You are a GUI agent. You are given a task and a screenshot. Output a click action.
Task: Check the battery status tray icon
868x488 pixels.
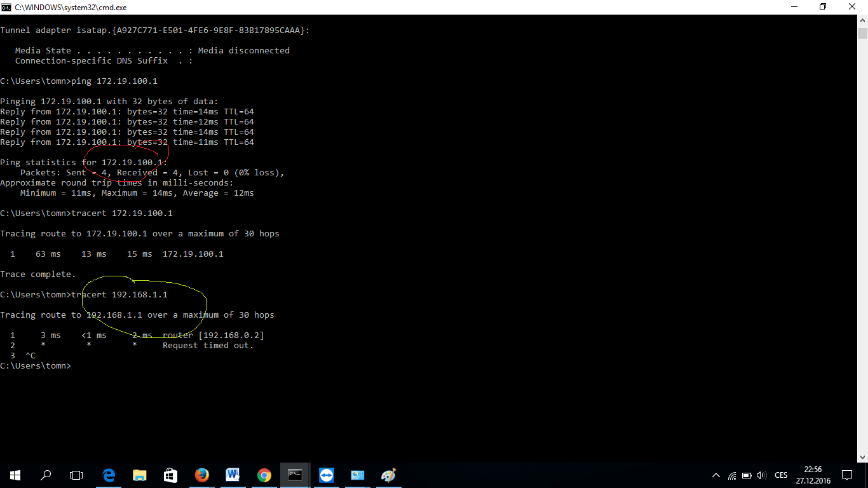[747, 475]
